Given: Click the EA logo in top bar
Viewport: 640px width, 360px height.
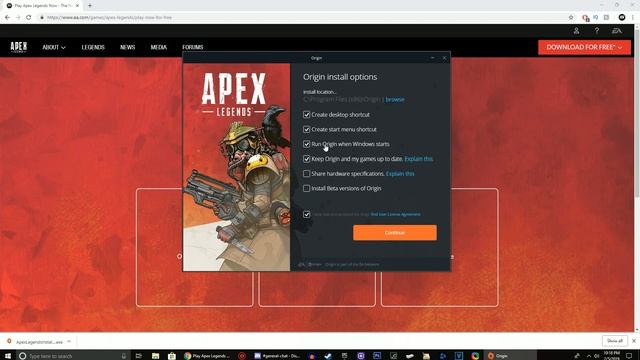Looking at the screenshot, I should 617,31.
